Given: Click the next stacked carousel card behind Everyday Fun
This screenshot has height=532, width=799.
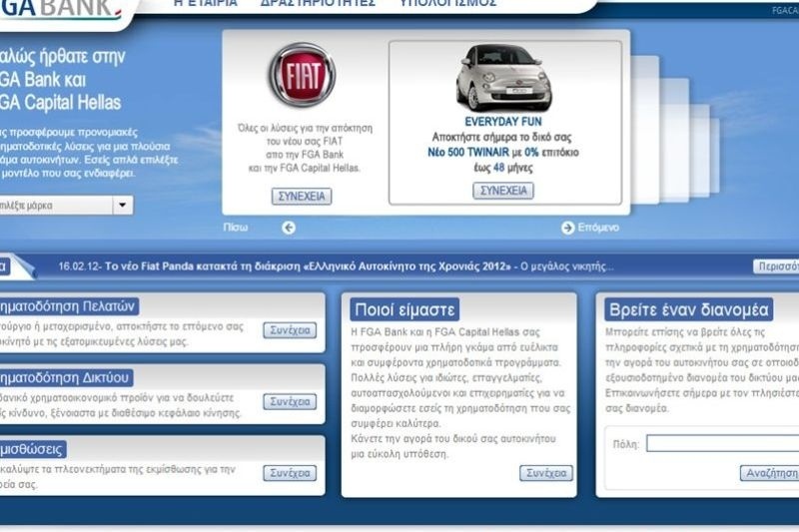Looking at the screenshot, I should click(x=645, y=130).
